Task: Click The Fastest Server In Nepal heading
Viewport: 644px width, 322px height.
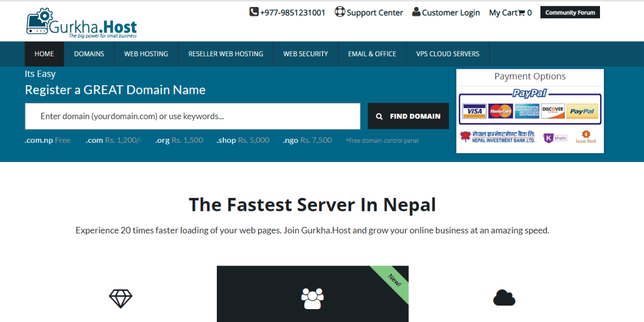Action: [x=312, y=204]
